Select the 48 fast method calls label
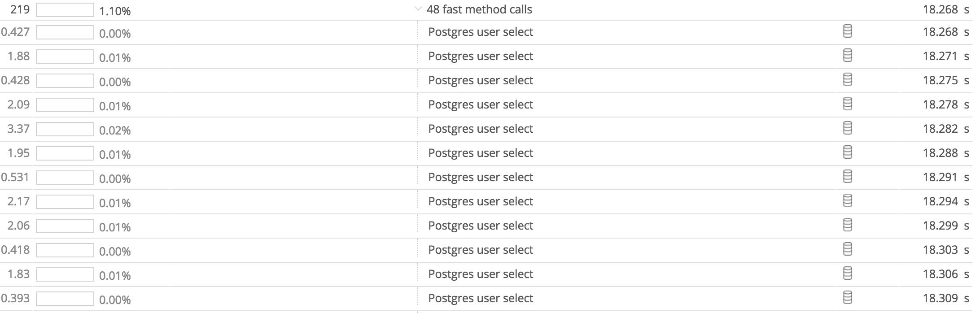The height and width of the screenshot is (313, 980). [x=480, y=9]
